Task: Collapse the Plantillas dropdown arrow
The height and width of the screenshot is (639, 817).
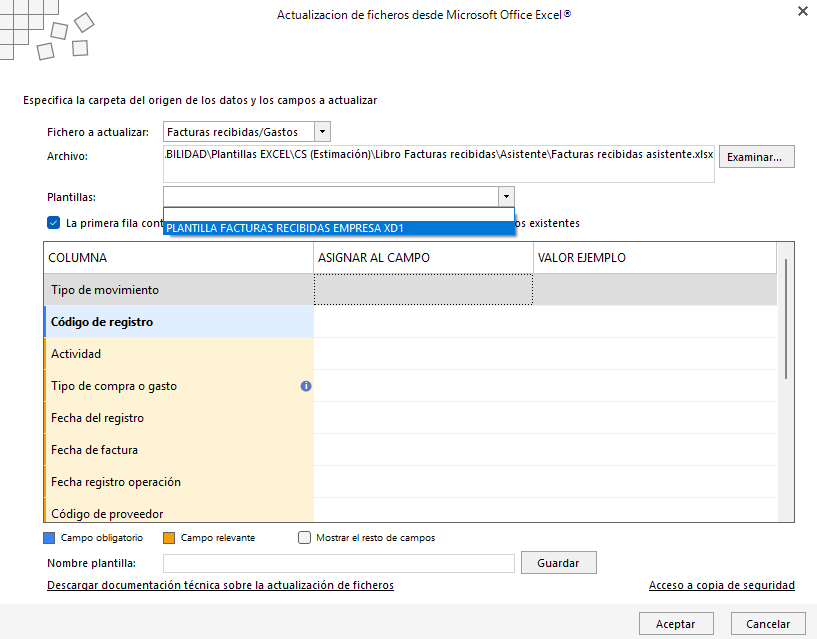Action: 506,197
